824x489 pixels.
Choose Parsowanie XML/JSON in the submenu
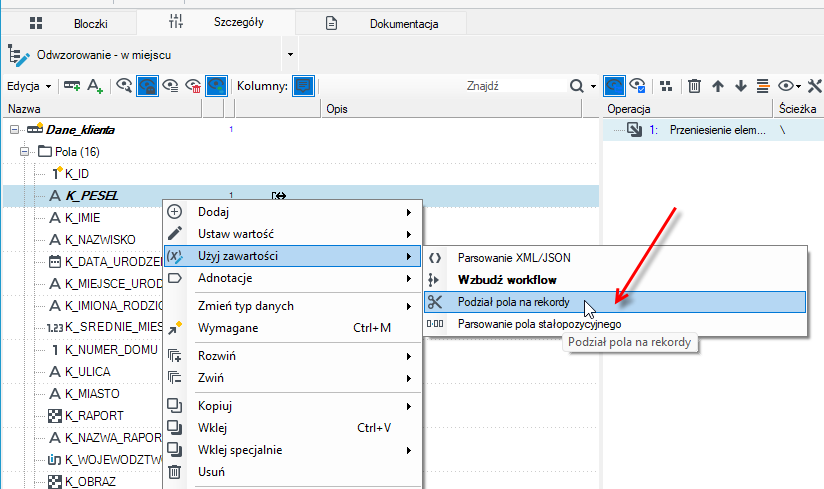[x=615, y=258]
